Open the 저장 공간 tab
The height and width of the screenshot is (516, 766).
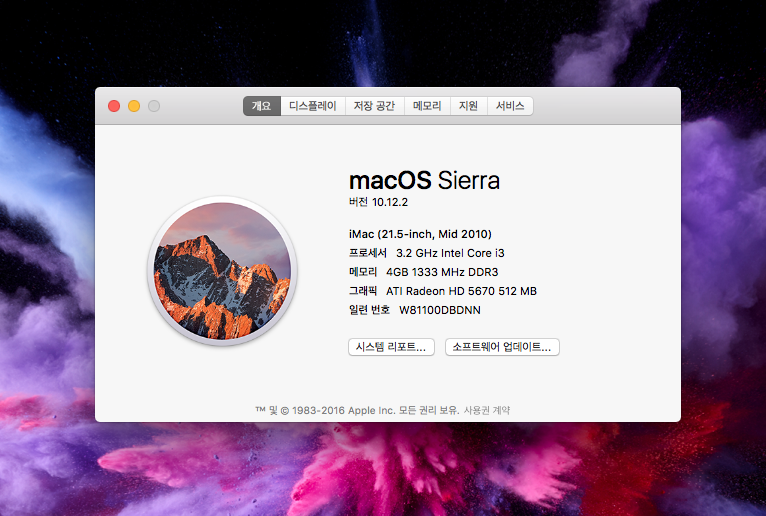[375, 106]
